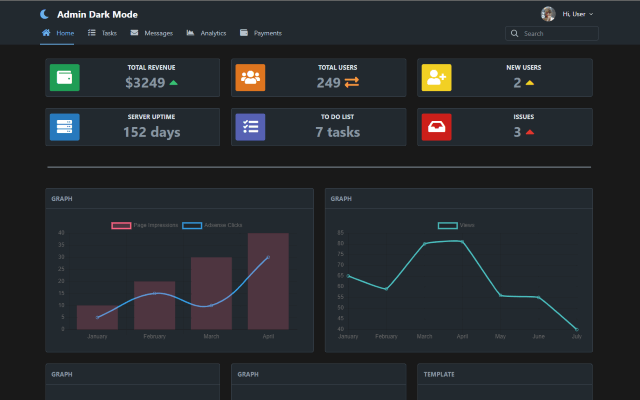Viewport: 640px width, 400px height.
Task: Click the 152 days uptime value
Action: [151, 132]
